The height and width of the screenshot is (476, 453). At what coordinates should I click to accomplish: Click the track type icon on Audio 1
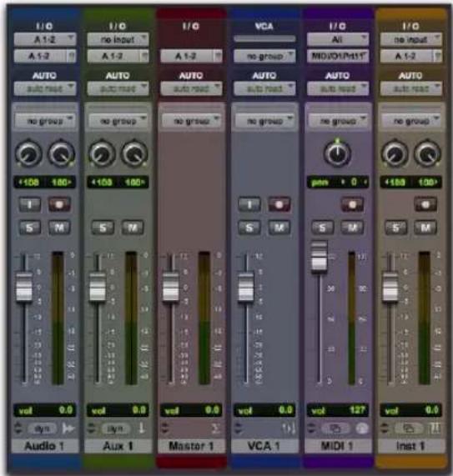(x=68, y=428)
